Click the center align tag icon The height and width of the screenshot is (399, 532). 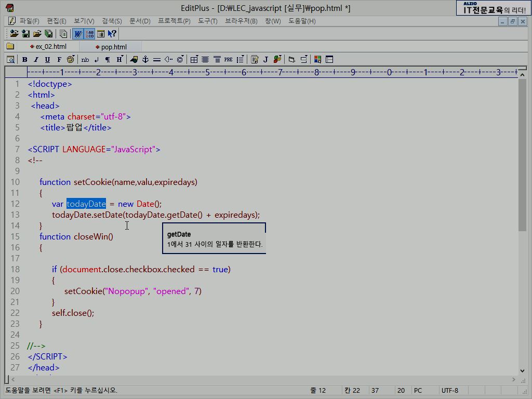pyautogui.click(x=205, y=60)
